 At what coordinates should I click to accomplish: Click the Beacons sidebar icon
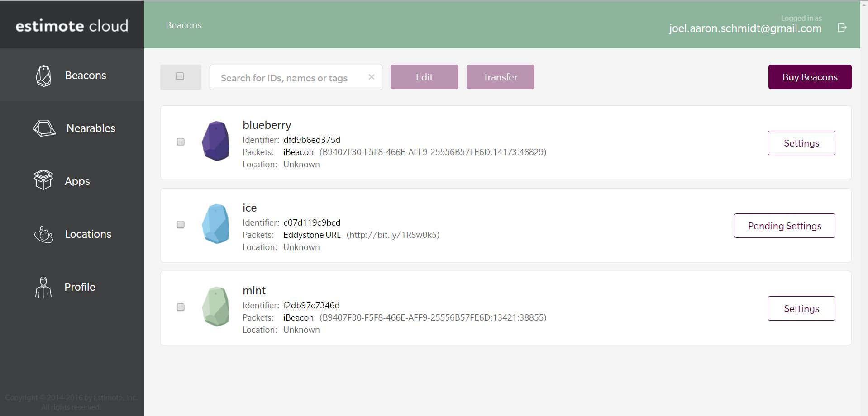[43, 76]
